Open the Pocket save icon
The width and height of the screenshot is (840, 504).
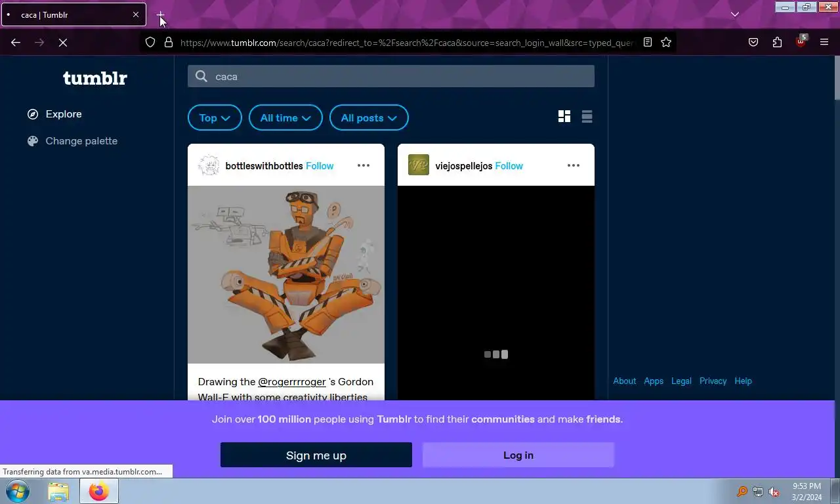click(753, 42)
